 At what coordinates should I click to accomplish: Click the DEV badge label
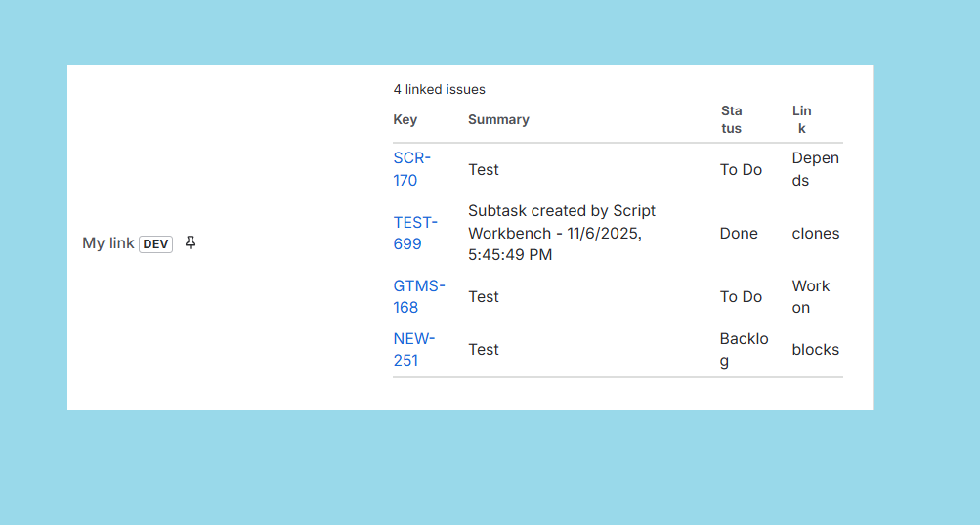pos(155,243)
